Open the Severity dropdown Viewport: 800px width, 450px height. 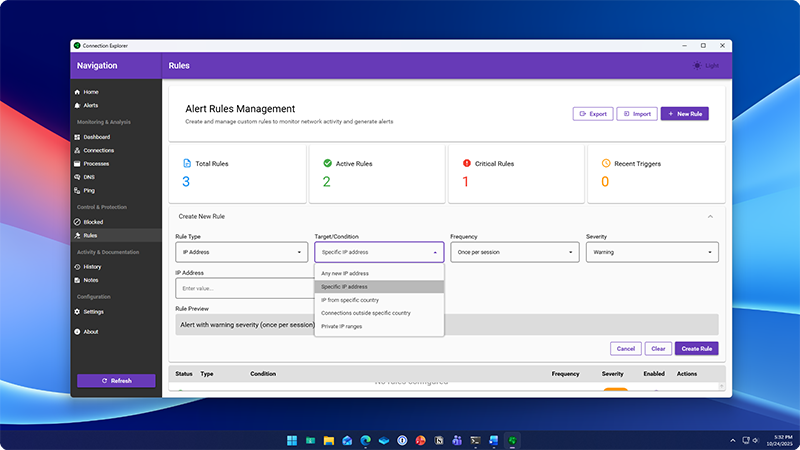pos(651,252)
